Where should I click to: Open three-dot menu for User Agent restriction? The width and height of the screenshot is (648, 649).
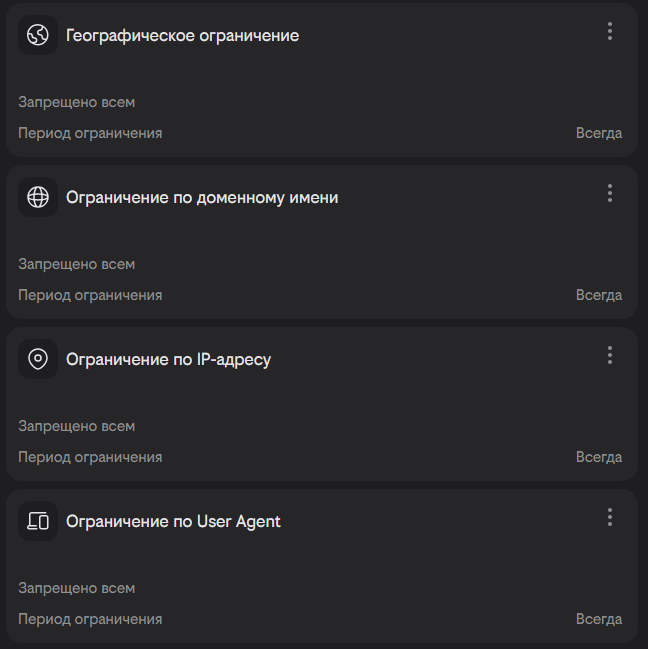click(x=609, y=517)
